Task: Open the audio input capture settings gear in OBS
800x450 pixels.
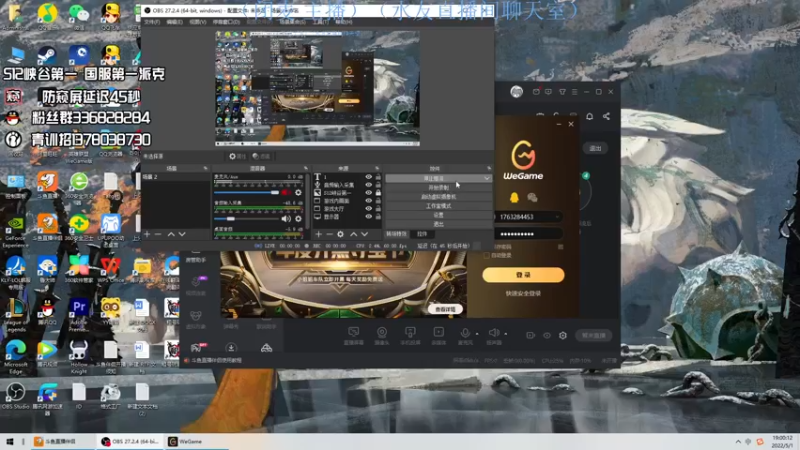Action: (x=298, y=218)
